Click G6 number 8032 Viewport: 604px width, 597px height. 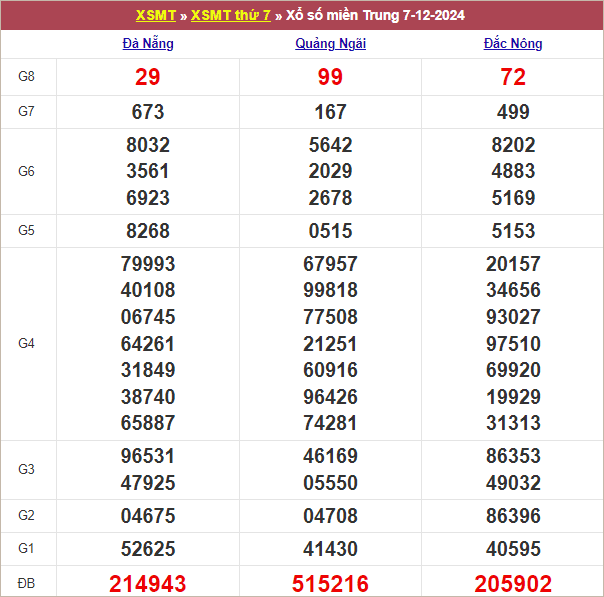click(148, 145)
